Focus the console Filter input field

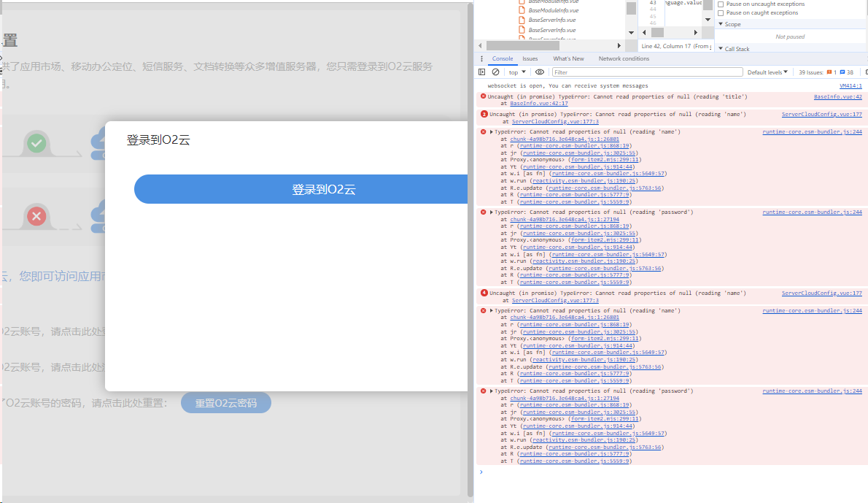coord(647,72)
